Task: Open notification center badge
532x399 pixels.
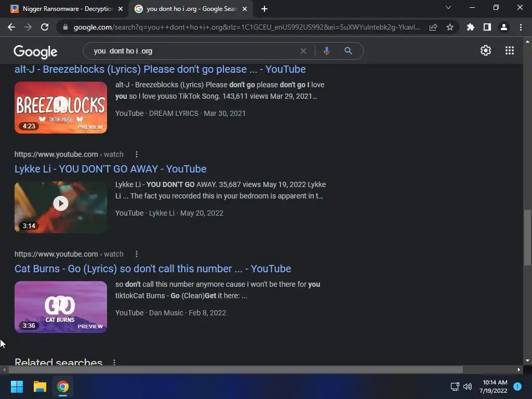Action: (517, 387)
